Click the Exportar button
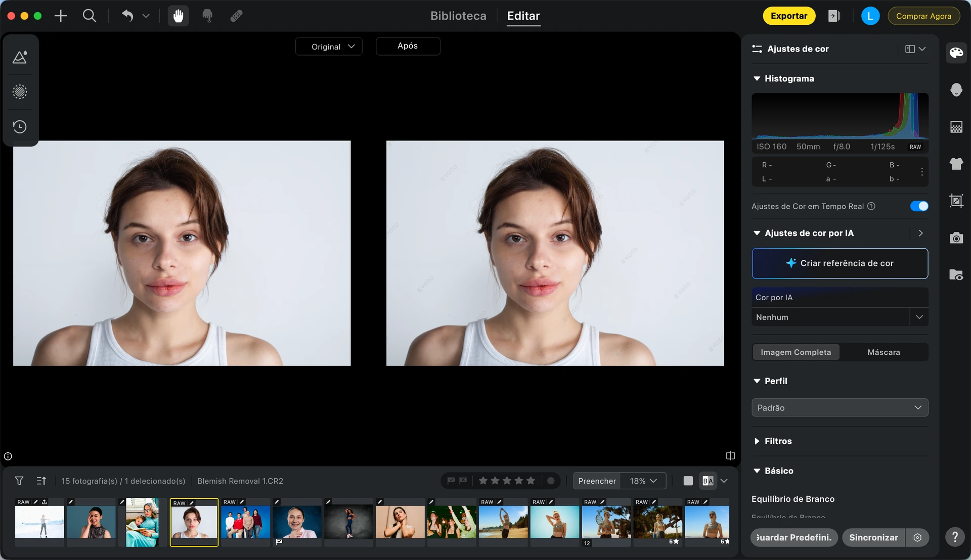 789,16
